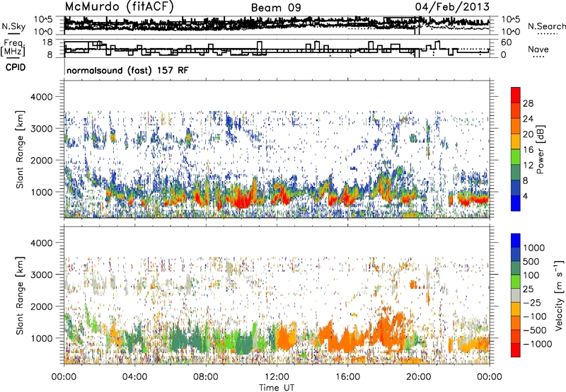Click the 'CPID' label
Viewport: 566px width, 392px height.
click(x=16, y=67)
